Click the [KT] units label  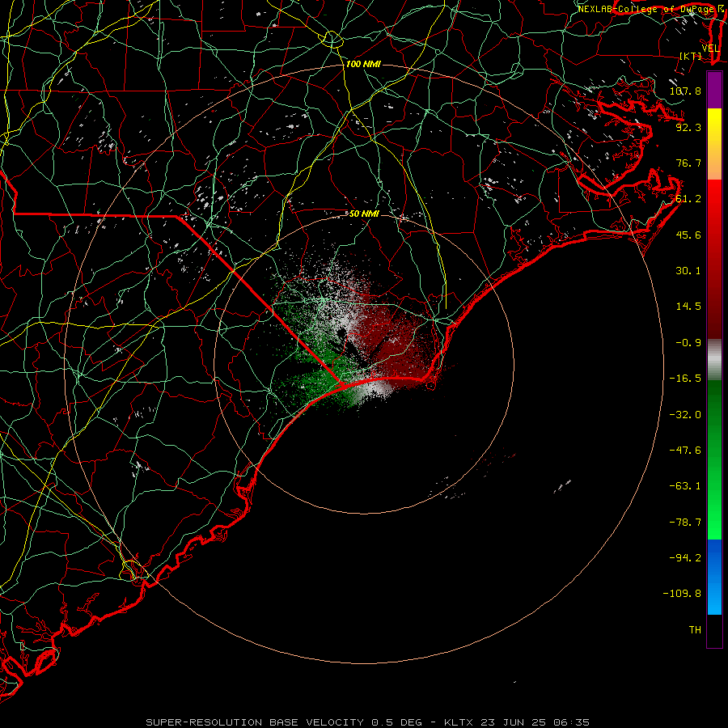click(691, 56)
